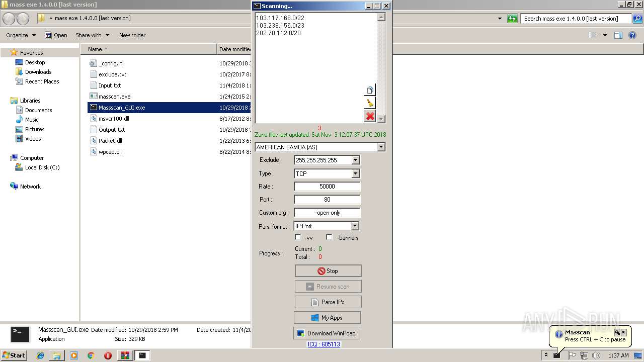Open the ICQ : 605113 link
Screen dimensions: 644x362
[324, 344]
